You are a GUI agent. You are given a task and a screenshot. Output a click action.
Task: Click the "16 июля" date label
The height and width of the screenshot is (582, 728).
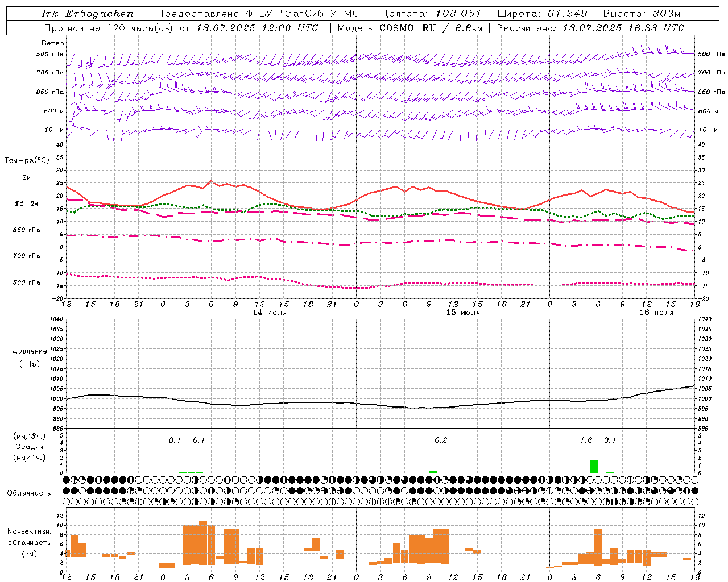pyautogui.click(x=656, y=313)
